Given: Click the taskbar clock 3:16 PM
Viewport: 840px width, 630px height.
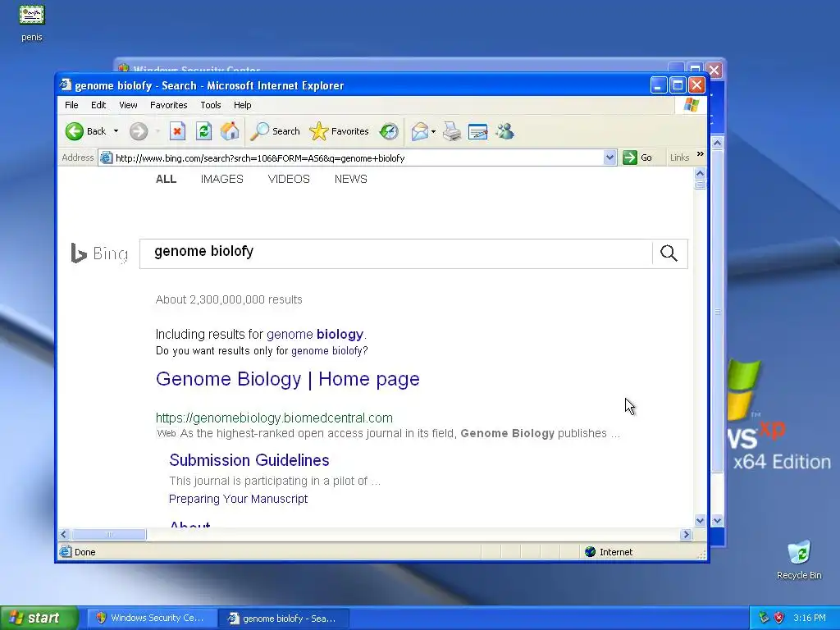Looking at the screenshot, I should [x=810, y=618].
